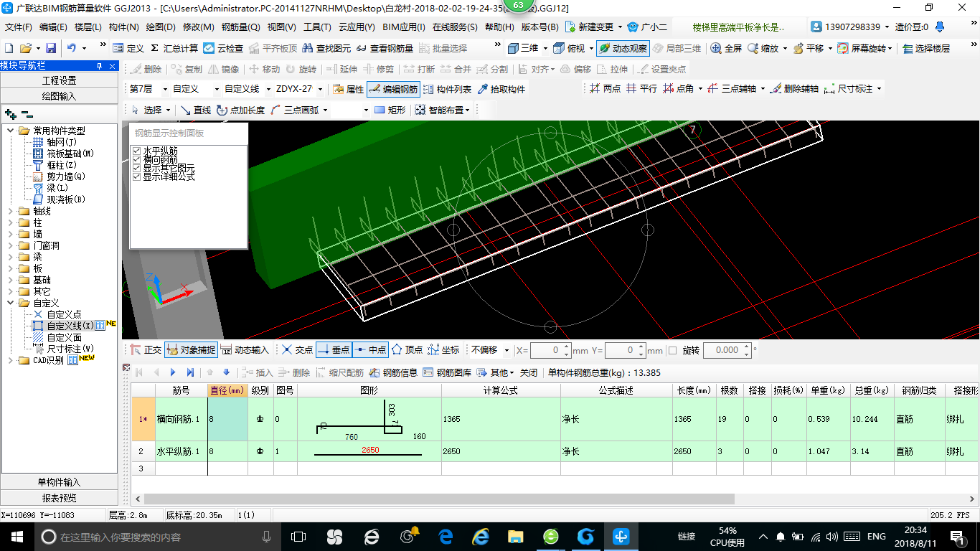This screenshot has width=980, height=551.
Task: Open 查看钢筋量 rebar quantity viewer
Action: 385,48
